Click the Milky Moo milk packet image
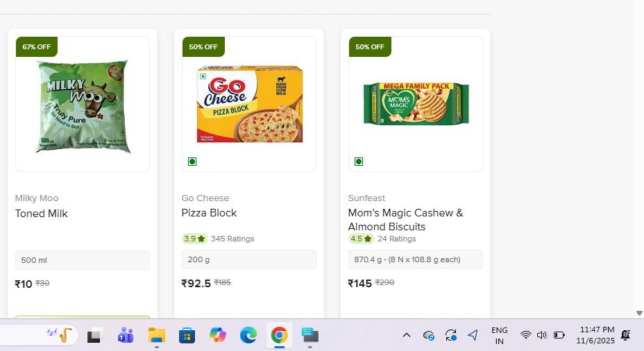The image size is (644, 351). pos(83,104)
